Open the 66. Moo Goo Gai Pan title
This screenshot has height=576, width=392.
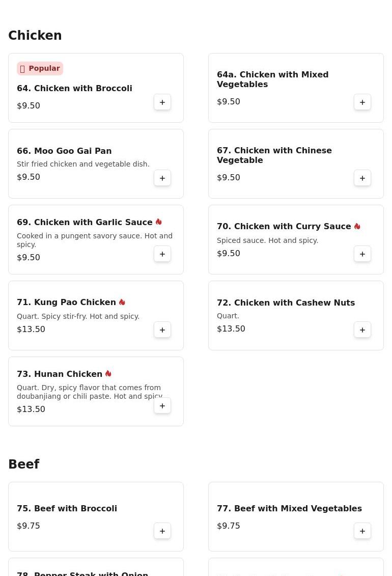tap(64, 151)
